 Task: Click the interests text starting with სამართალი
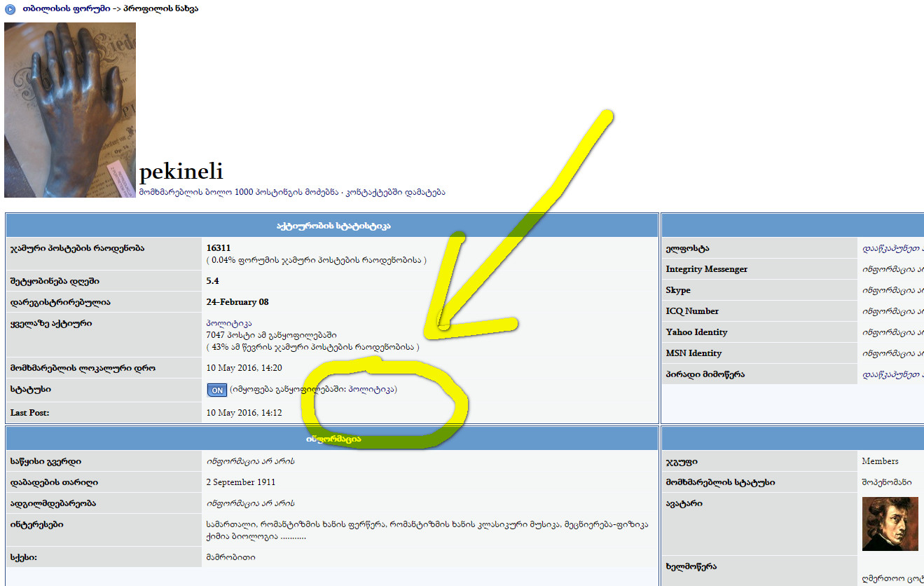click(427, 530)
